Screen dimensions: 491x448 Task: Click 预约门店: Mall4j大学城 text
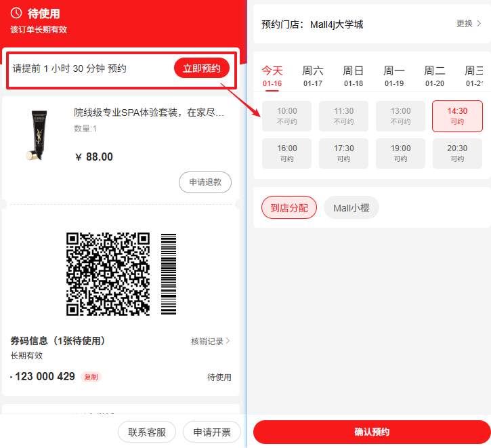tap(312, 24)
